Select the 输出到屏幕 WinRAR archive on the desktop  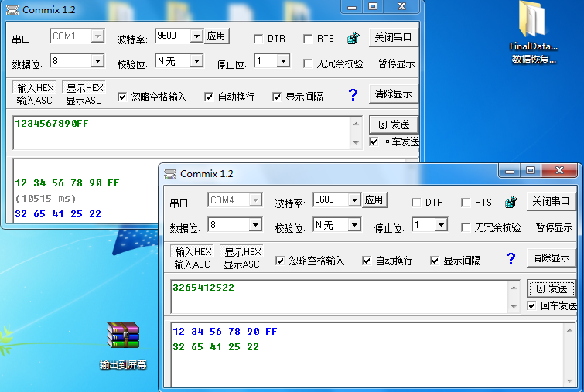(x=123, y=346)
